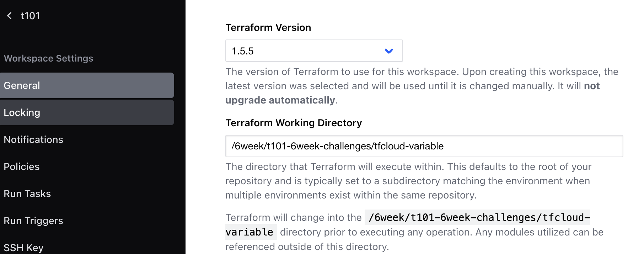This screenshot has height=254, width=644.
Task: Click the Terraform version help description
Action: click(422, 79)
